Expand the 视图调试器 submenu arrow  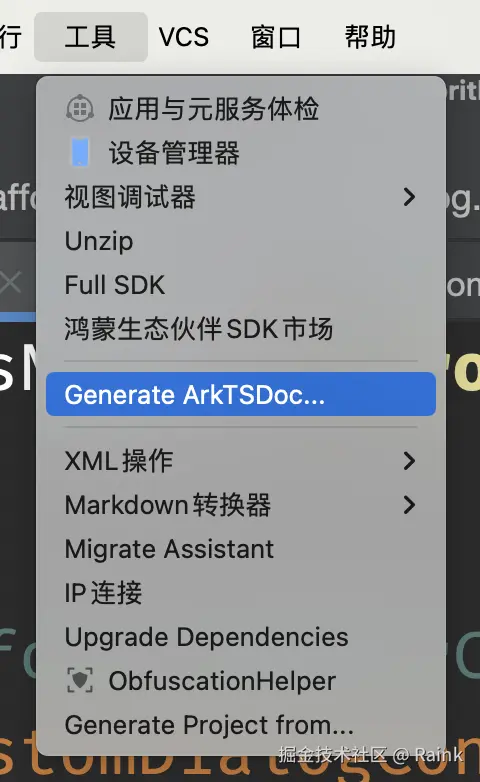409,197
